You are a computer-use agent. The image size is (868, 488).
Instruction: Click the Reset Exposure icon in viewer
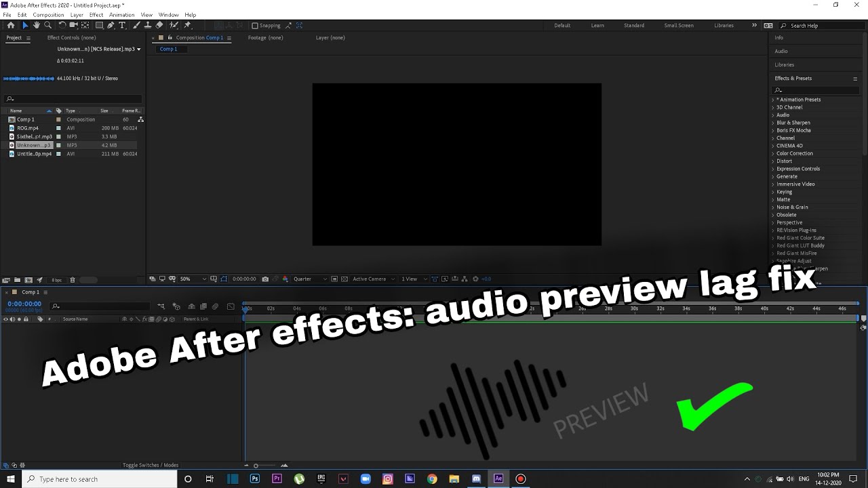[x=475, y=279]
